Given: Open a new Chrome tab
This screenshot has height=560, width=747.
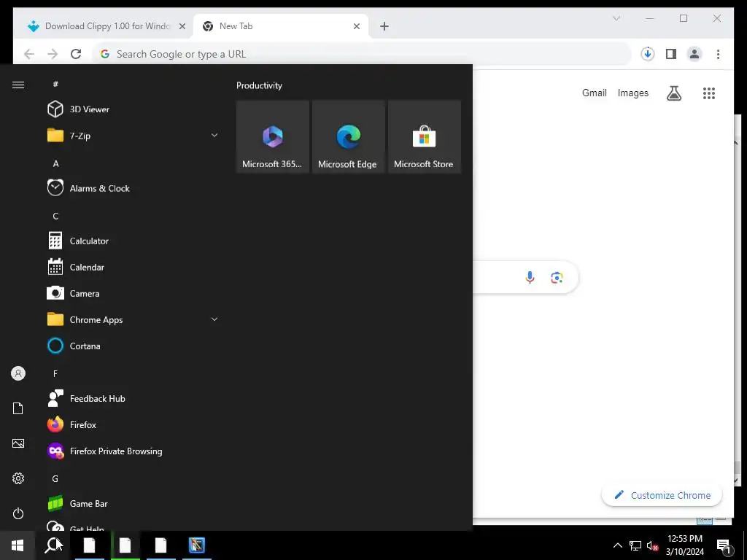Looking at the screenshot, I should (384, 26).
